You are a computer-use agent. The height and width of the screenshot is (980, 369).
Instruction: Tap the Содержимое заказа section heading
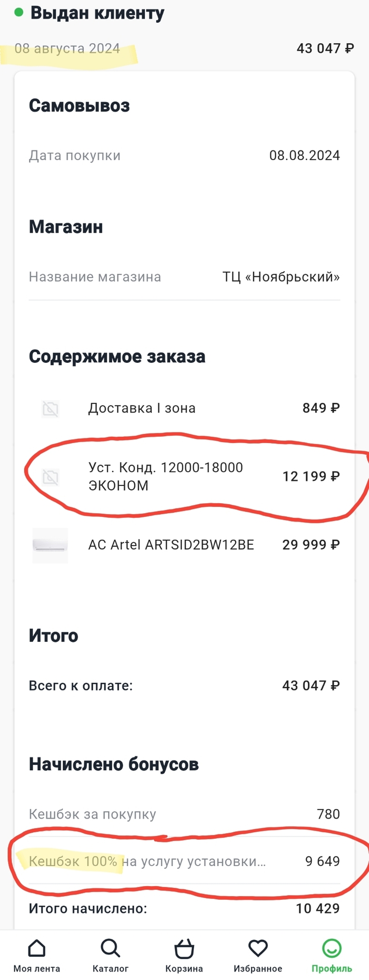coord(117,357)
